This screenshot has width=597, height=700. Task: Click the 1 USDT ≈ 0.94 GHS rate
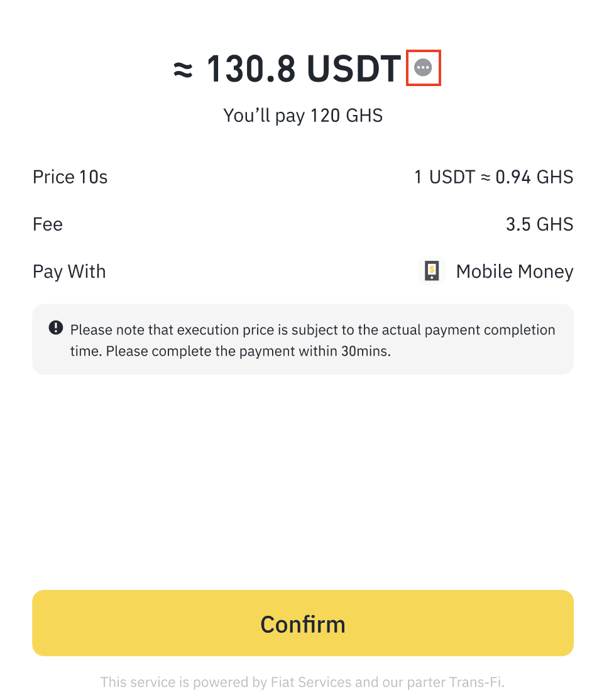pyautogui.click(x=493, y=177)
